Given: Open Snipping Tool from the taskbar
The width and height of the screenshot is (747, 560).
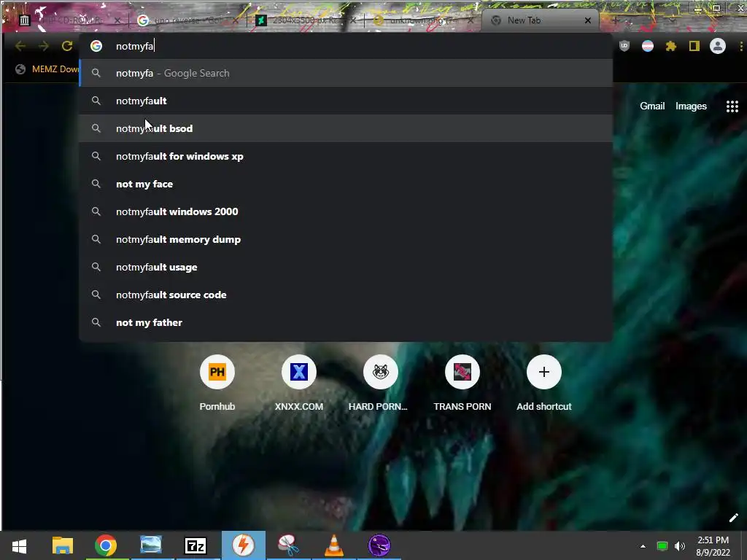Looking at the screenshot, I should 288,545.
